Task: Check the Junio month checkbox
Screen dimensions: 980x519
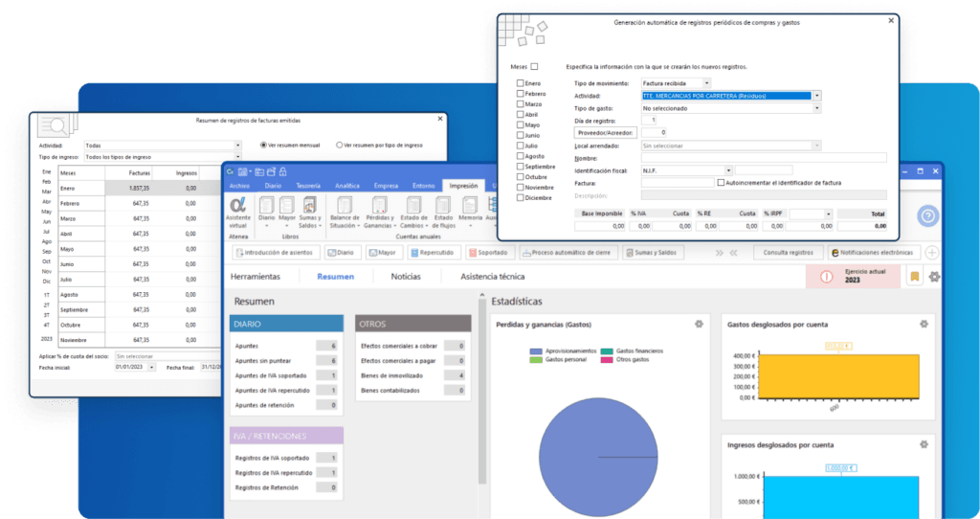Action: click(520, 135)
